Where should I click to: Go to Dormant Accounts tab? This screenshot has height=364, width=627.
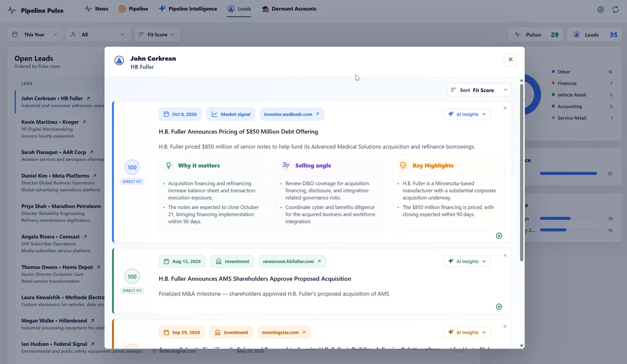click(289, 9)
